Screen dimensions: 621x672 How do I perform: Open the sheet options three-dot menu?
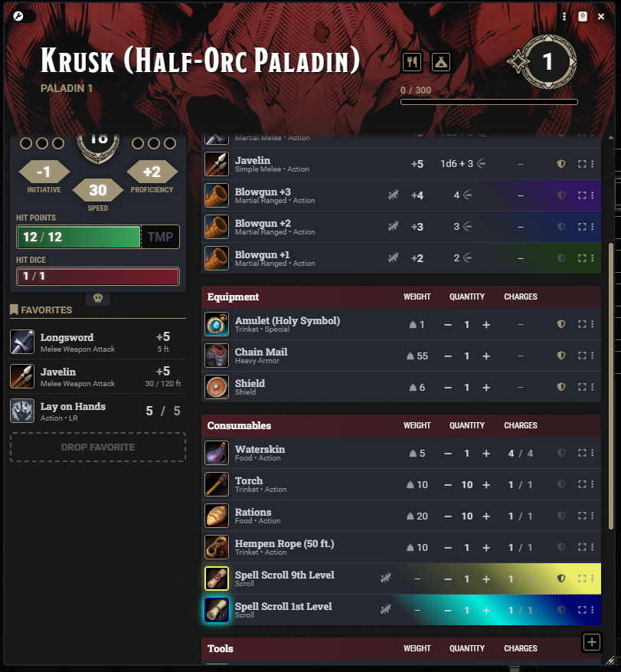(x=564, y=16)
